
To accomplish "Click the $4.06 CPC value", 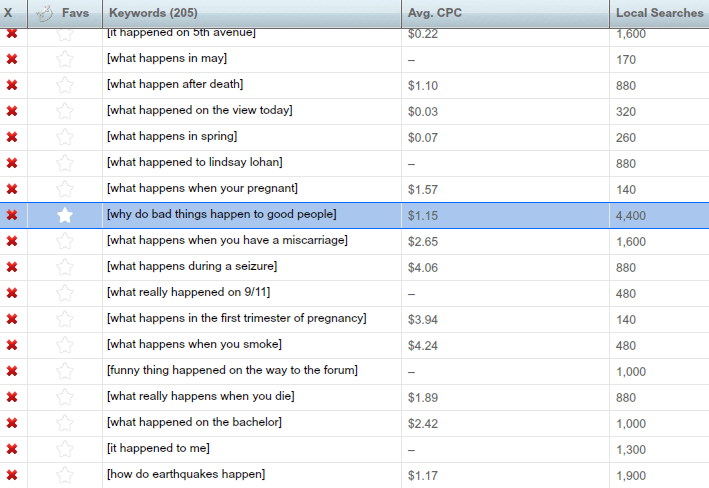I will 423,268.
